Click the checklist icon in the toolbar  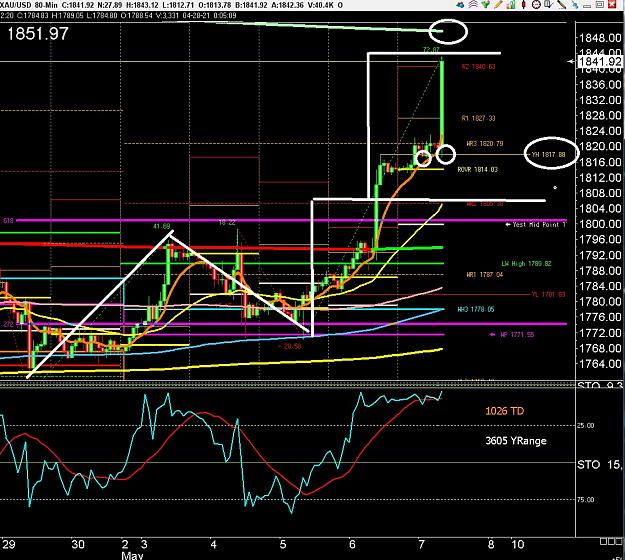point(548,5)
